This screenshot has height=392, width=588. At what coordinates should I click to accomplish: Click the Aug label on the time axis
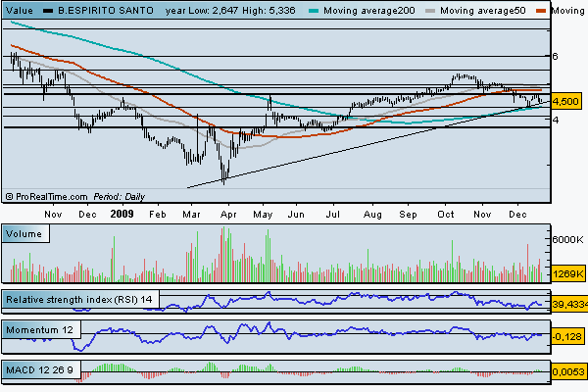pos(372,215)
